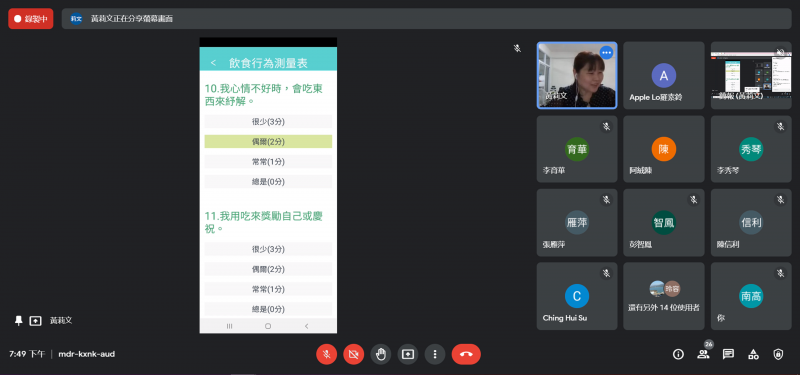This screenshot has height=375, width=800.
Task: Click the muted mic icon on 李秀琴's tile
Action: click(x=780, y=127)
